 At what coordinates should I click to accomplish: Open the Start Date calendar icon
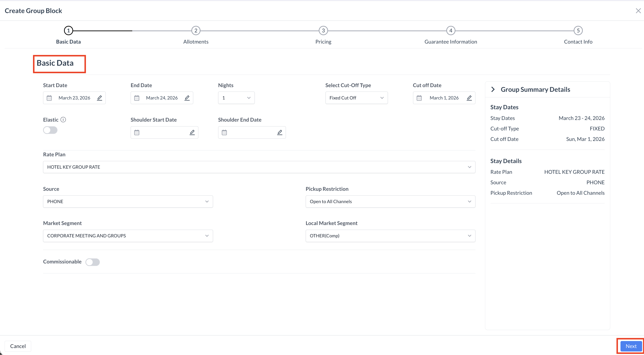[x=49, y=98]
